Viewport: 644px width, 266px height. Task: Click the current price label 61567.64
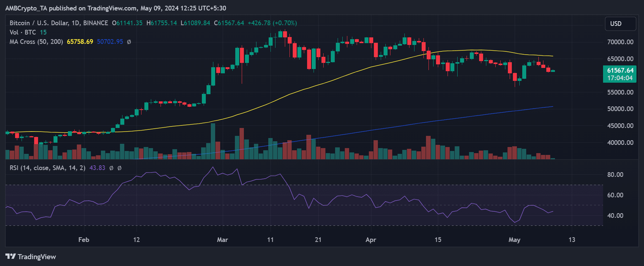pos(620,70)
